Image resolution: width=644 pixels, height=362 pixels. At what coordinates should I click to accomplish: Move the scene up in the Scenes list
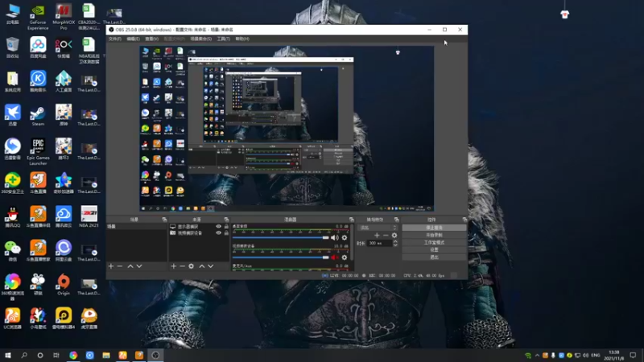[x=130, y=266]
